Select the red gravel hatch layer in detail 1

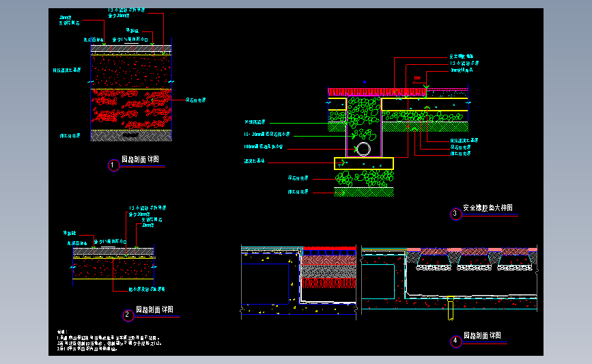[131, 110]
